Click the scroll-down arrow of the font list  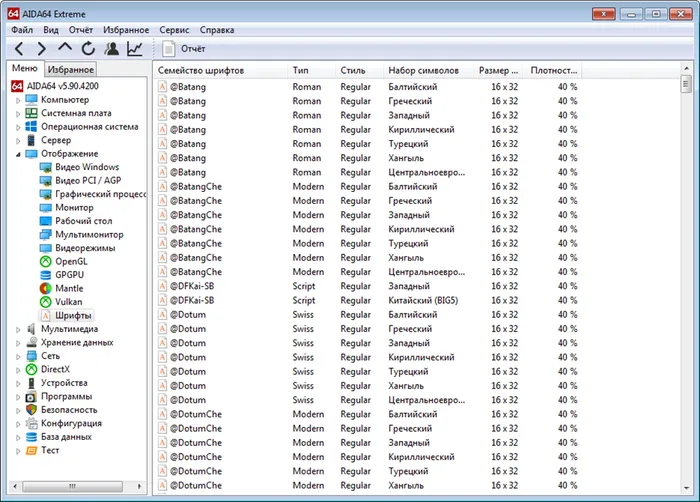tap(686, 488)
